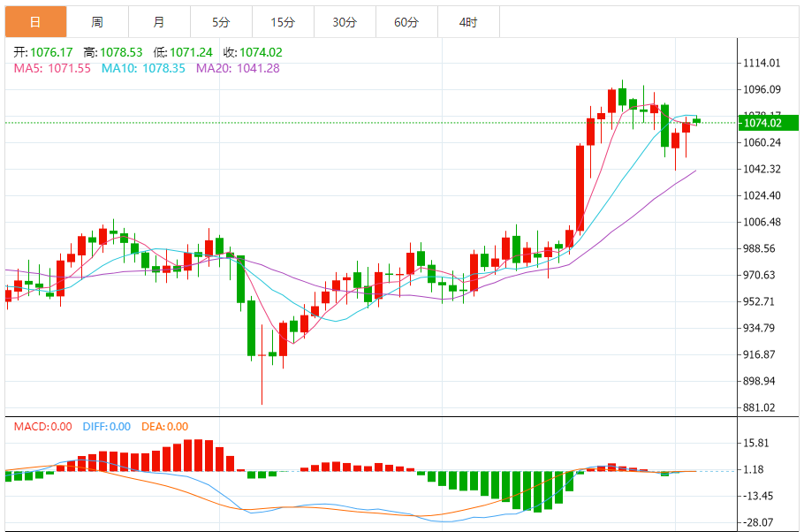Click the 1096.09 price axis label
The image size is (804, 532).
(762, 89)
